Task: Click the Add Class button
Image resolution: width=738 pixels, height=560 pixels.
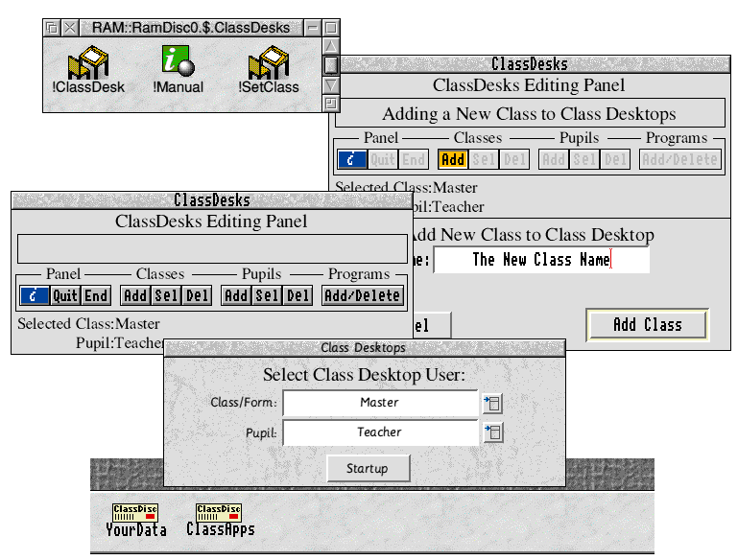Action: point(648,325)
